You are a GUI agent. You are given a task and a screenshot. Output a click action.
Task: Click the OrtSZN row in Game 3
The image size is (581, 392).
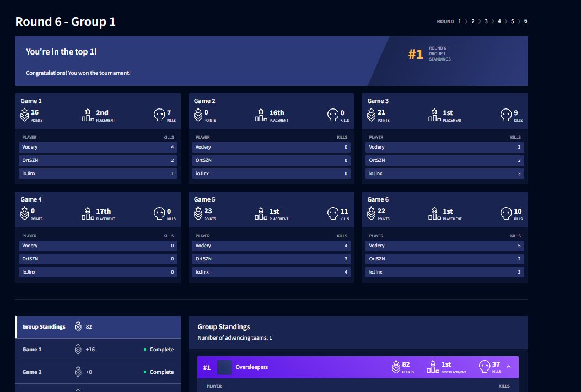tap(445, 160)
